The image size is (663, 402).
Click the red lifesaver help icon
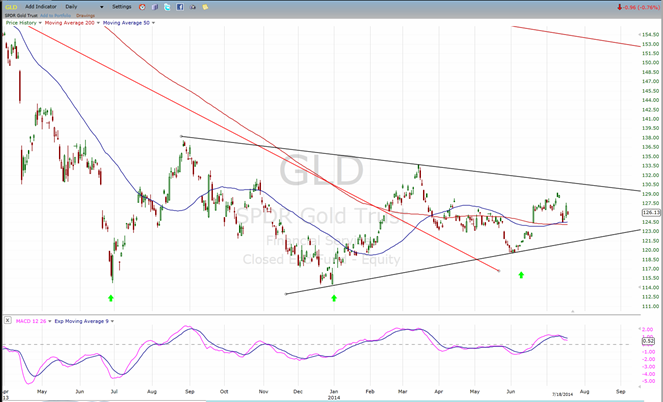(x=142, y=7)
